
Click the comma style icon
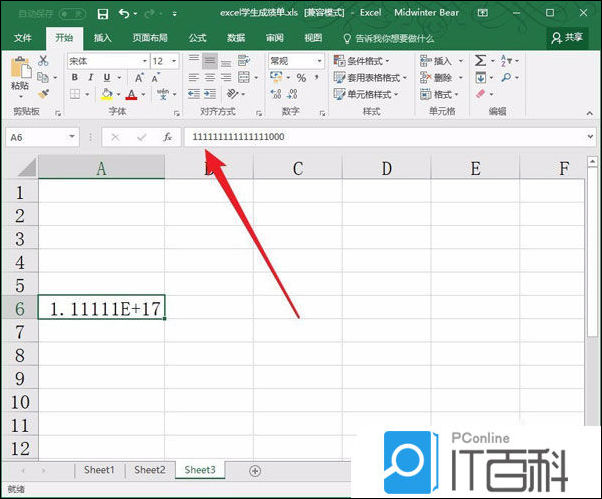coord(317,78)
